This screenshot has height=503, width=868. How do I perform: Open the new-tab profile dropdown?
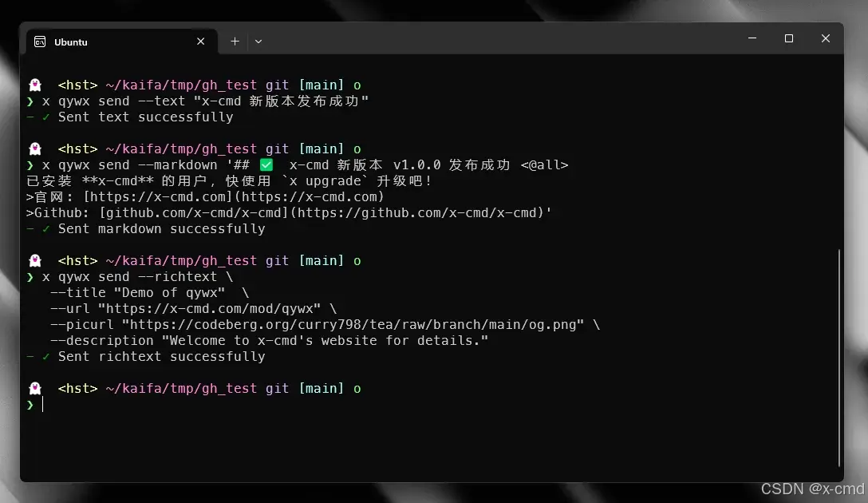point(258,42)
